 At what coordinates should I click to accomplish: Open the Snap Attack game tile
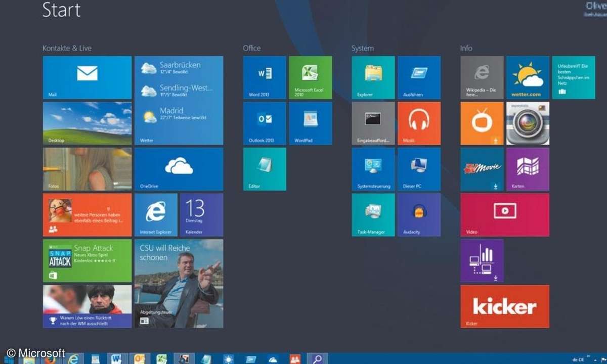pos(87,260)
